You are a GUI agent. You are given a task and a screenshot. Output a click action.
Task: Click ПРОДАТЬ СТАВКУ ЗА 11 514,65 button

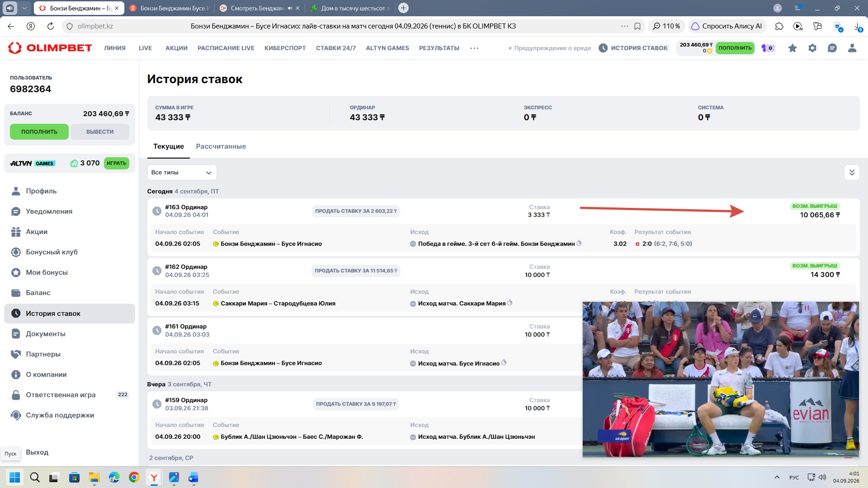pyautogui.click(x=356, y=271)
